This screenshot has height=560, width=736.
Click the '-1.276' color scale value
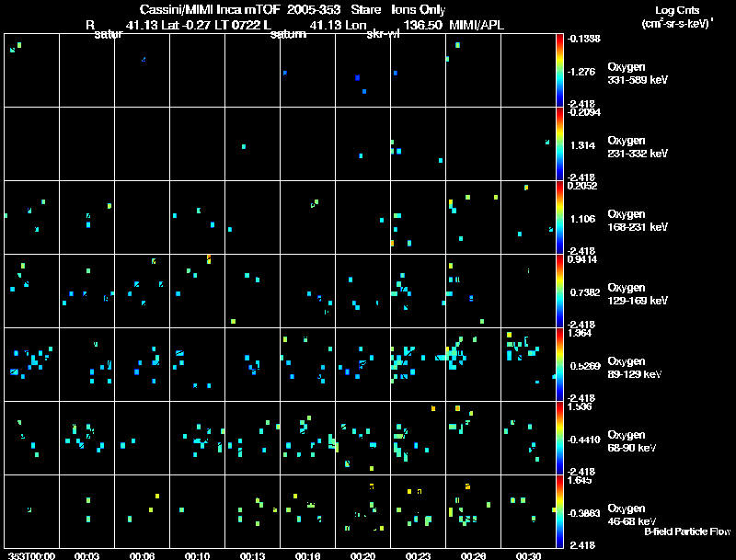click(581, 72)
